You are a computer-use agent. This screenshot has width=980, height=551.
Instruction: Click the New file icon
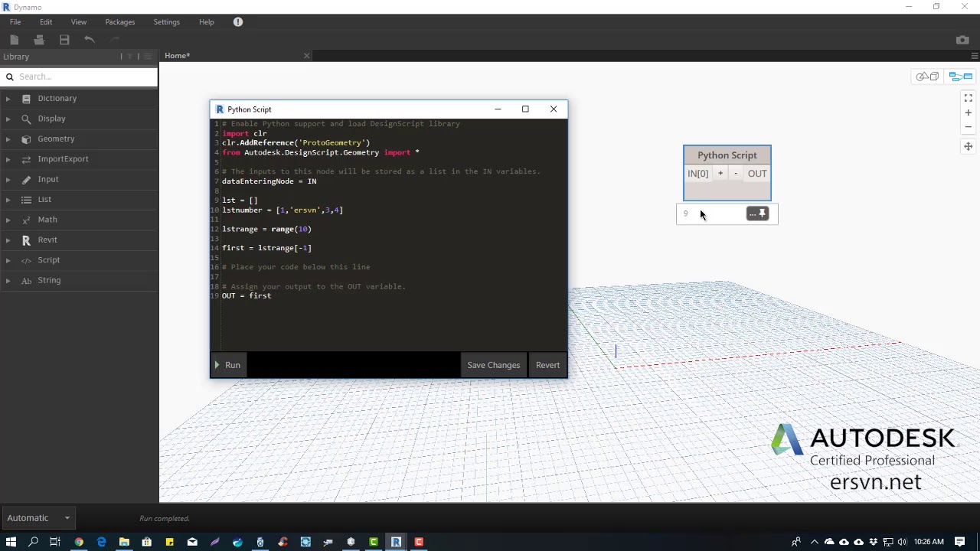[x=14, y=40]
